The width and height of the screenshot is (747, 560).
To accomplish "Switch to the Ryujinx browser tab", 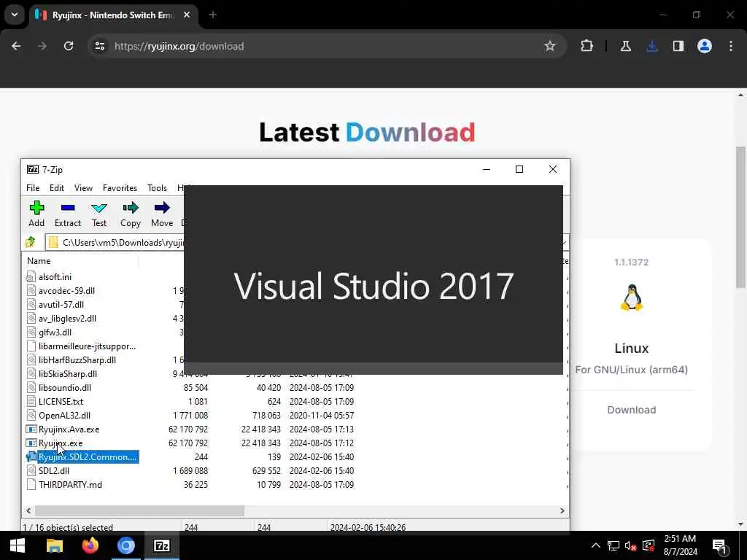I will tap(113, 15).
